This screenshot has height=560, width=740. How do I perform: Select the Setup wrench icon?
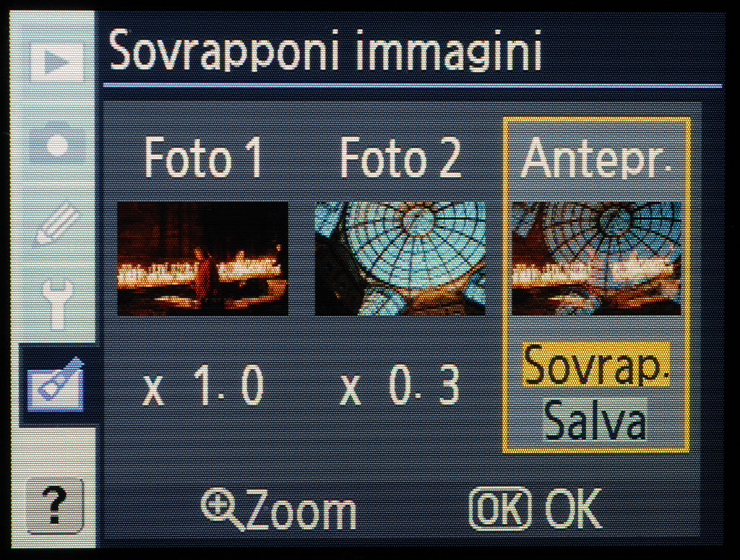[58, 305]
